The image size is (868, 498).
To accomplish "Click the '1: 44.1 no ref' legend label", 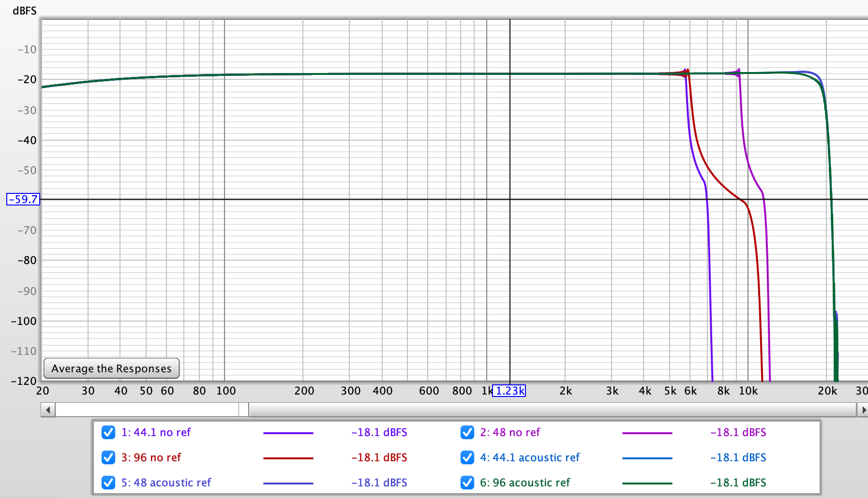I will pos(156,432).
